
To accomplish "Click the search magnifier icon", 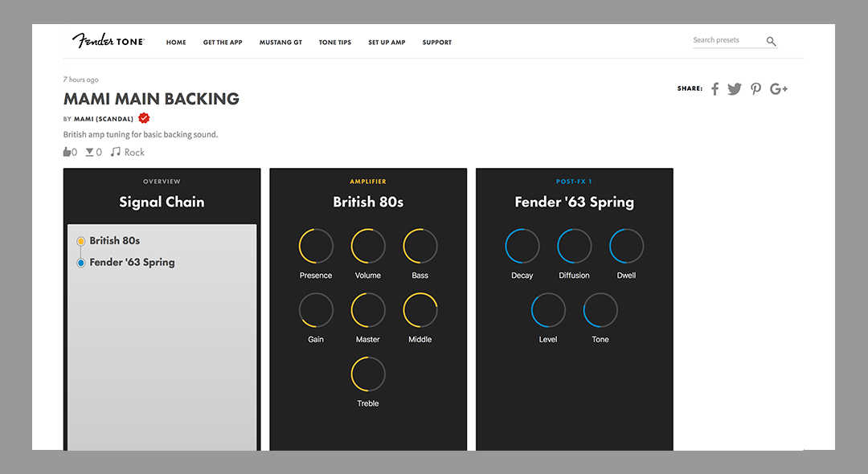I will pos(771,41).
